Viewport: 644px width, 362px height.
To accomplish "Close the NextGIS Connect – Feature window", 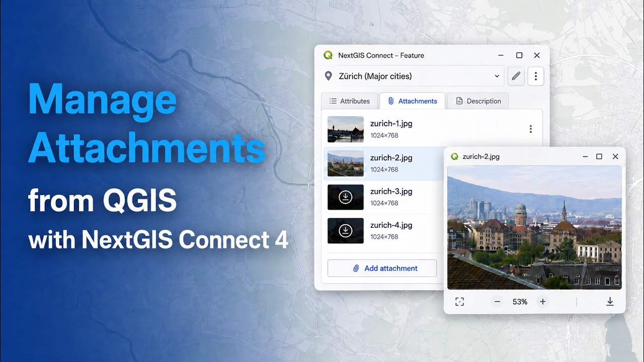I will coord(537,55).
